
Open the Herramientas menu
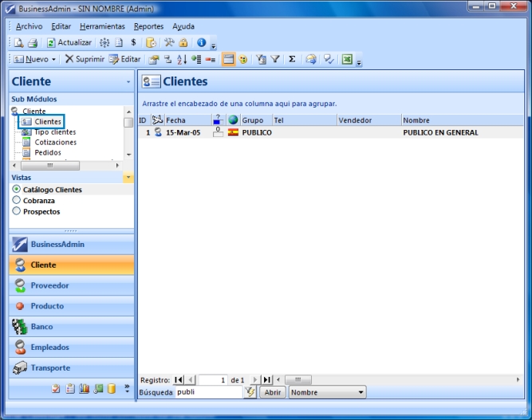(x=102, y=26)
